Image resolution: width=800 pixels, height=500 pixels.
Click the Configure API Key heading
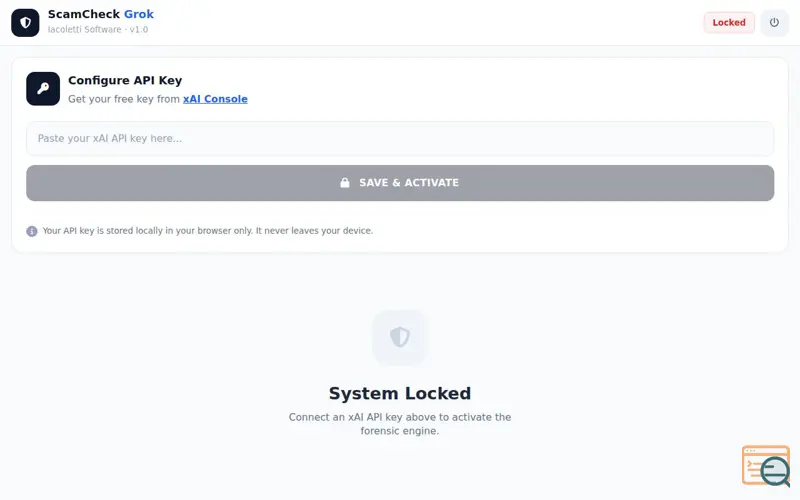click(125, 81)
